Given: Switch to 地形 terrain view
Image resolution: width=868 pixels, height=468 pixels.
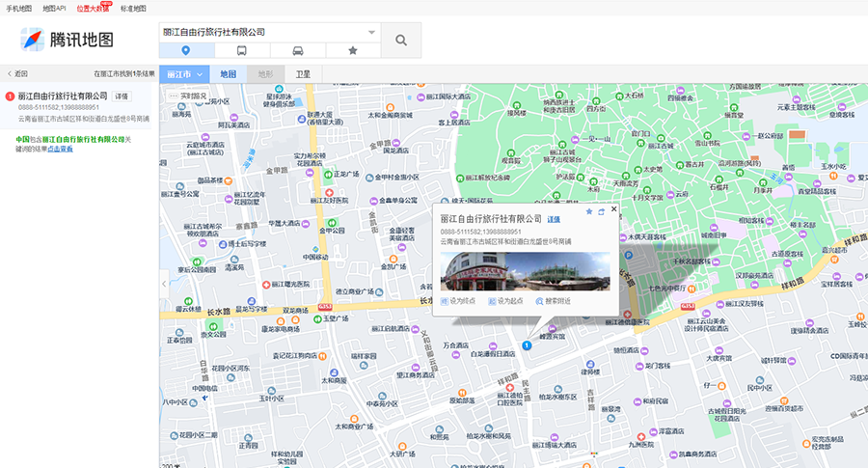Looking at the screenshot, I should point(266,74).
